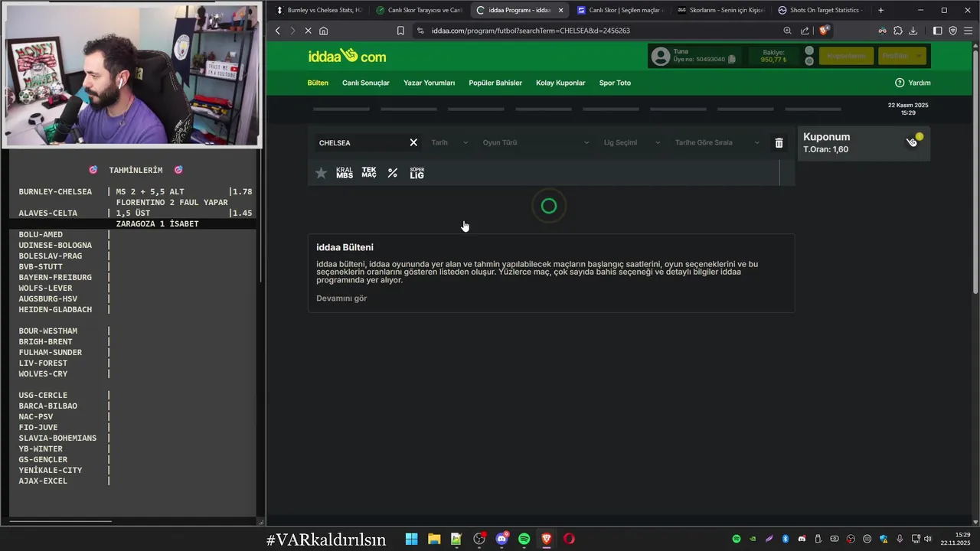Viewport: 980px width, 551px height.
Task: Open the extensions puzzle icon
Action: pos(897,31)
